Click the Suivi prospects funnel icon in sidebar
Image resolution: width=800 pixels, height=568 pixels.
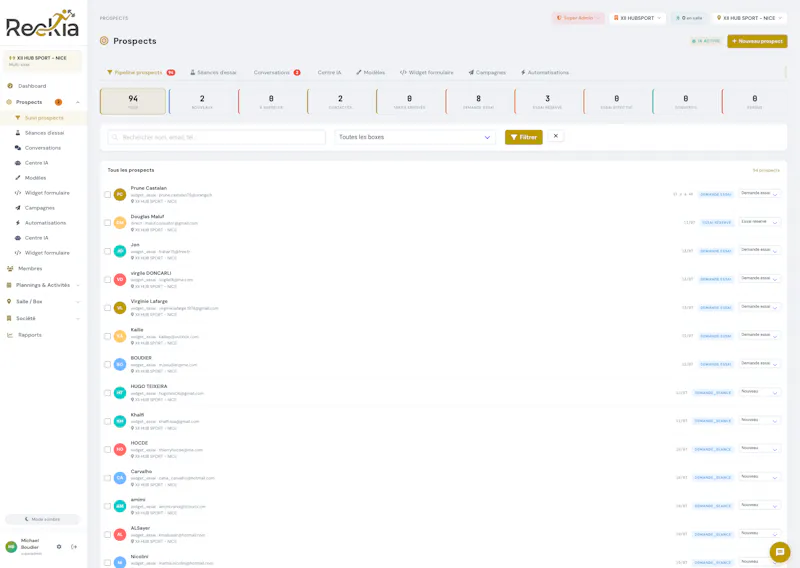click(18, 118)
